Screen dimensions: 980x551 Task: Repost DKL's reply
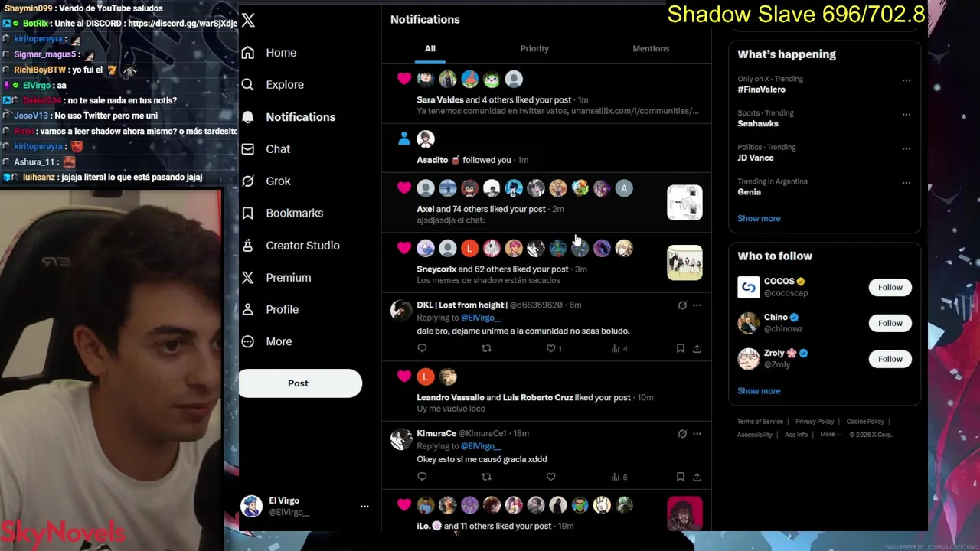(x=486, y=348)
